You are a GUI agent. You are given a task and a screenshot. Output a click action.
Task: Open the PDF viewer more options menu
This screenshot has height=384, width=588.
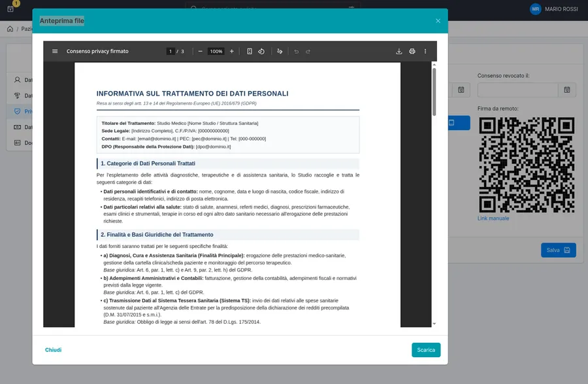pos(425,52)
